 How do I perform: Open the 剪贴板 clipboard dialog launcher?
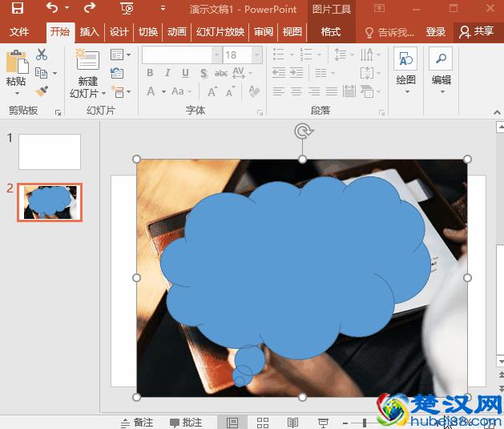pos(58,112)
